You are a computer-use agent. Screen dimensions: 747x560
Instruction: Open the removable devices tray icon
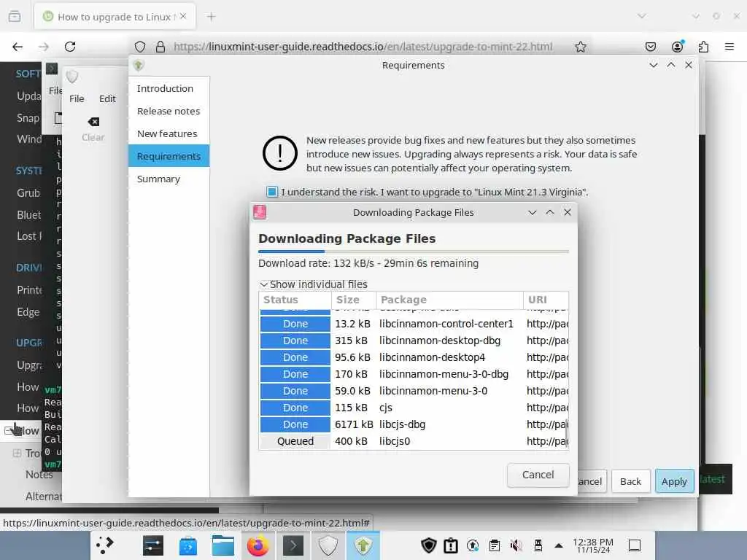click(x=538, y=545)
